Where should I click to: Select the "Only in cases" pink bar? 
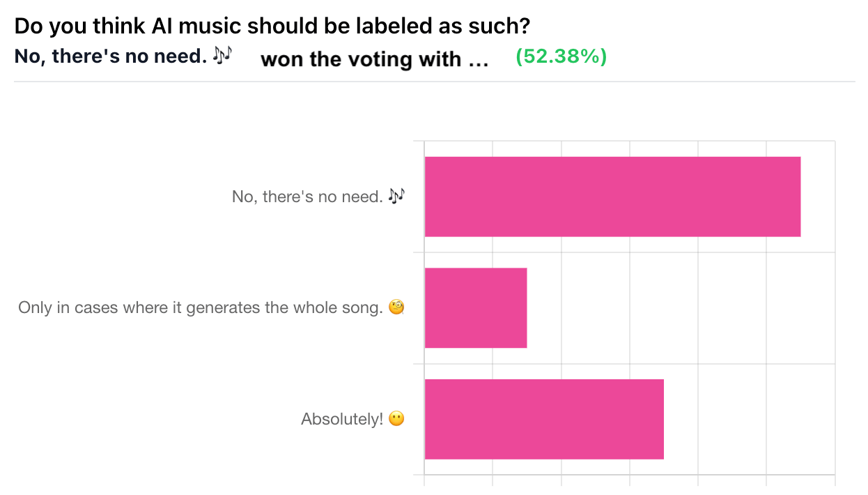[x=476, y=307]
